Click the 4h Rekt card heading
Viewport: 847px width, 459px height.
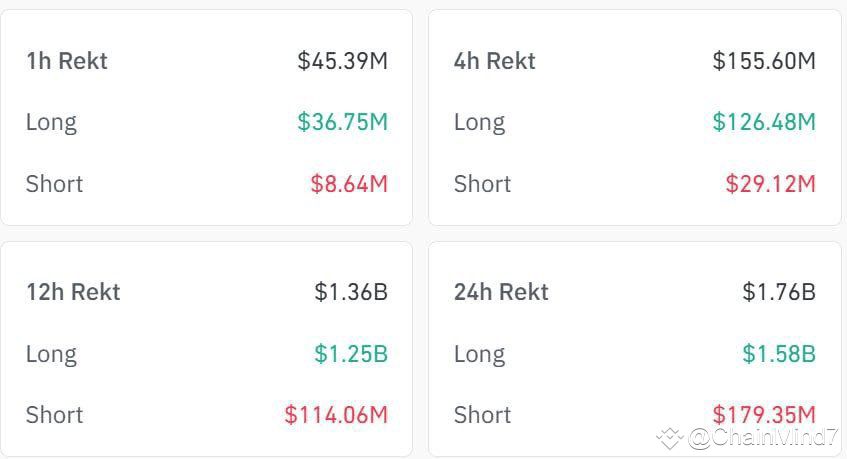[494, 61]
